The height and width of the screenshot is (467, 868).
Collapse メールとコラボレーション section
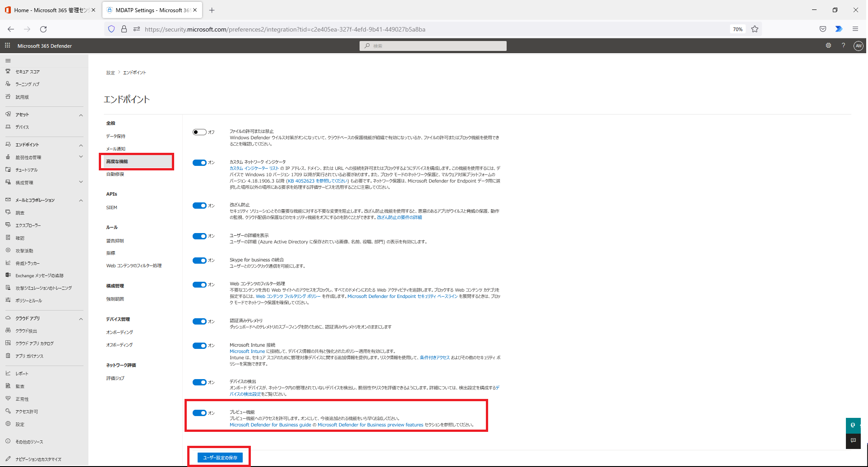(81, 201)
